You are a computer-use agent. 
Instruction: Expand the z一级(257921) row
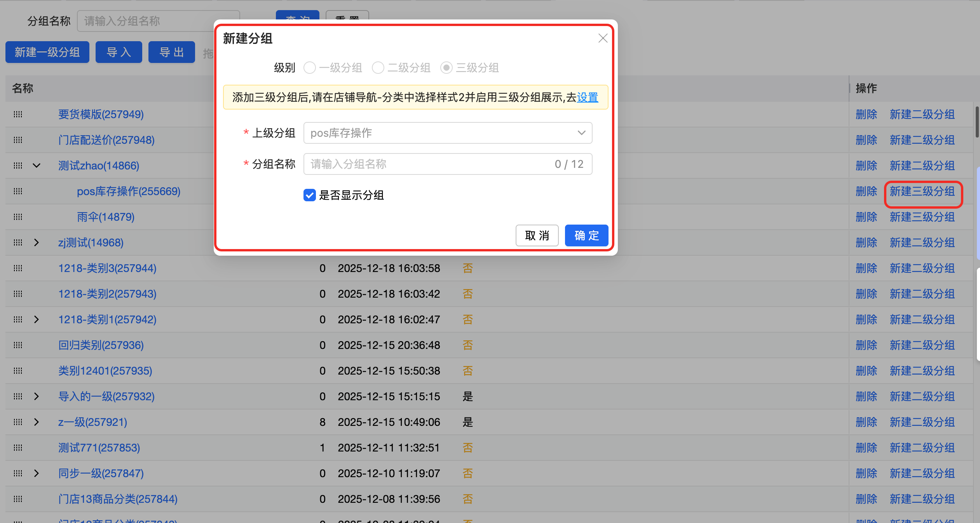[37, 422]
